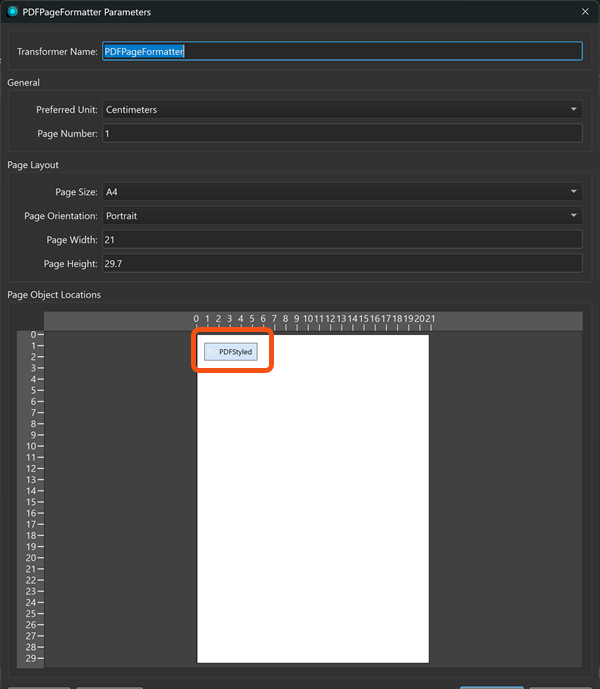600x689 pixels.
Task: Click the General section label
Action: (x=23, y=83)
